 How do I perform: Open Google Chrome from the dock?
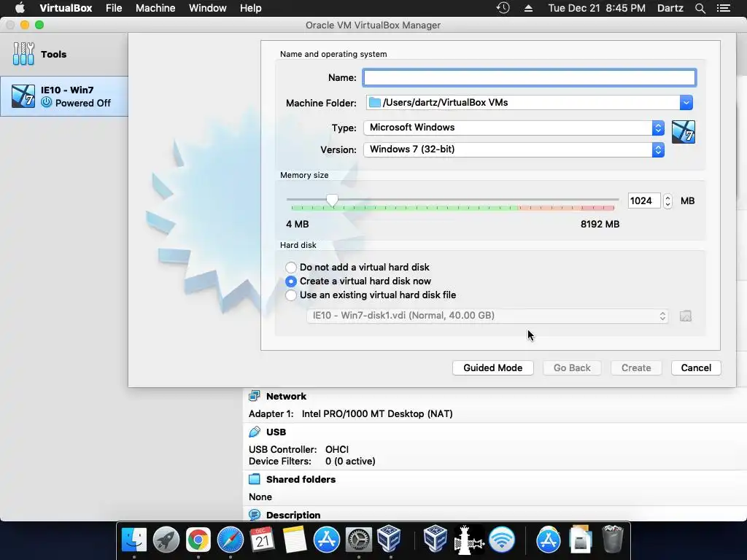click(198, 540)
